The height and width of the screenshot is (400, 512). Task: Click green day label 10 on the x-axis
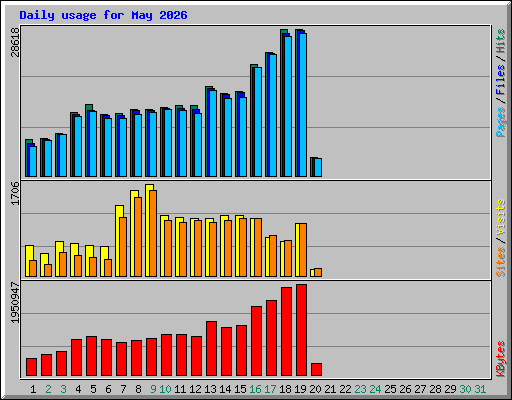[x=165, y=389]
